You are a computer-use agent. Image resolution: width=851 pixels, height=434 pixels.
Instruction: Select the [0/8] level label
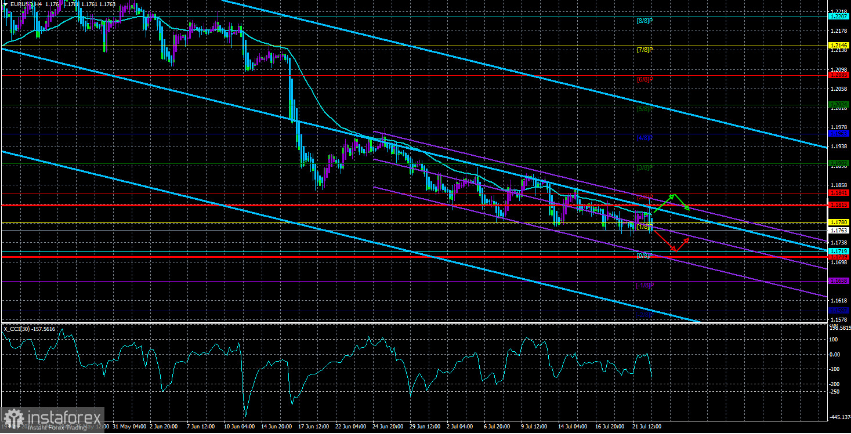(x=644, y=255)
